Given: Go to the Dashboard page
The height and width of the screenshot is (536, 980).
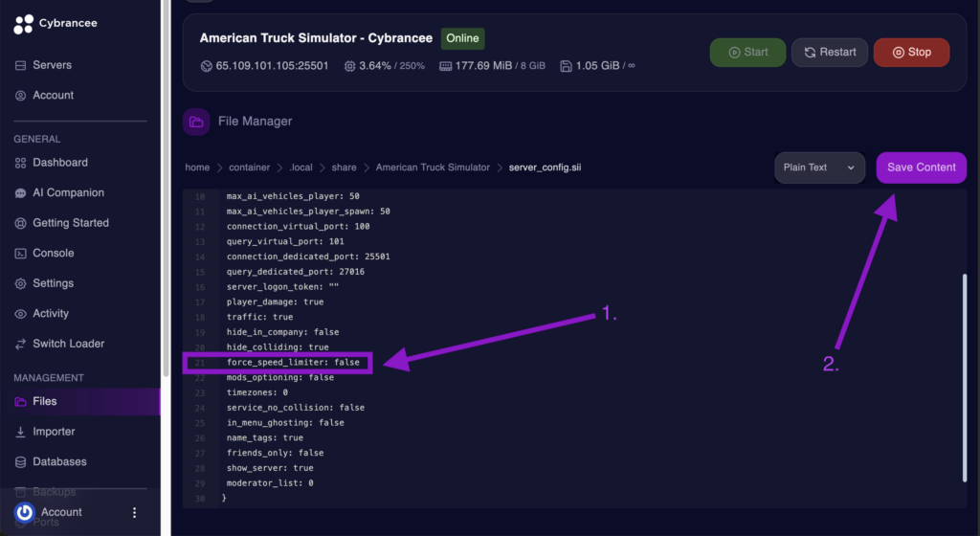Looking at the screenshot, I should pos(60,163).
